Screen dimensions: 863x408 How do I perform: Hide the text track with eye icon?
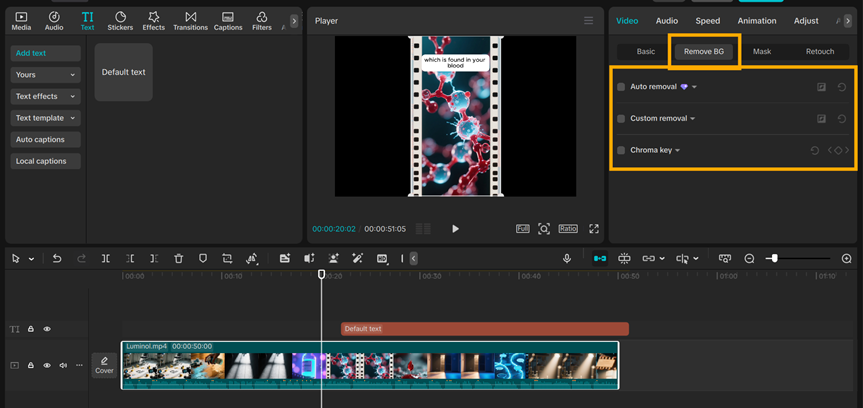pyautogui.click(x=47, y=329)
